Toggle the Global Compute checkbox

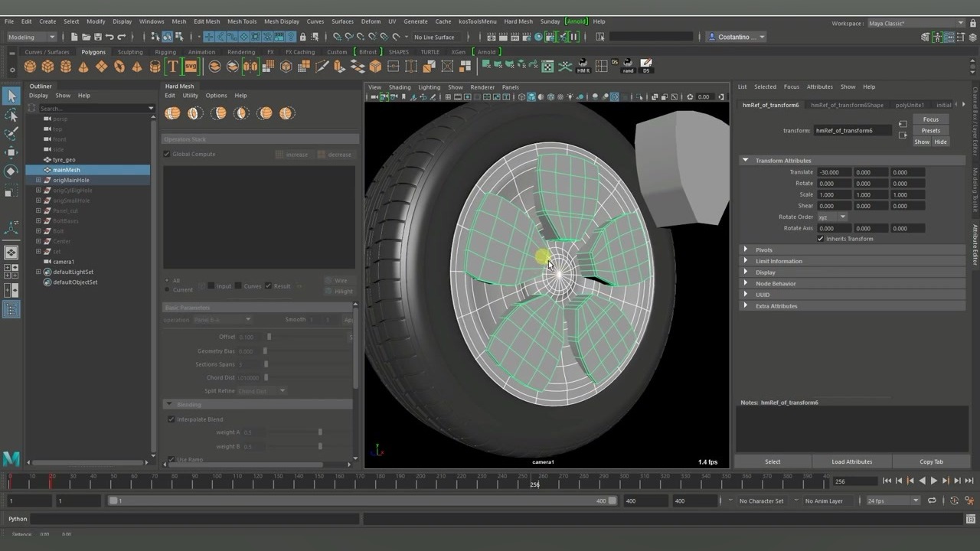(167, 154)
